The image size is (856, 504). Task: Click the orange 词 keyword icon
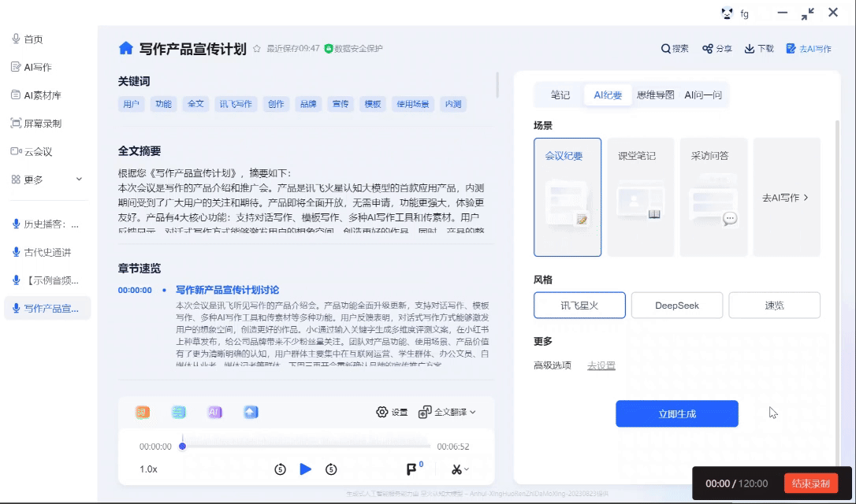point(143,413)
